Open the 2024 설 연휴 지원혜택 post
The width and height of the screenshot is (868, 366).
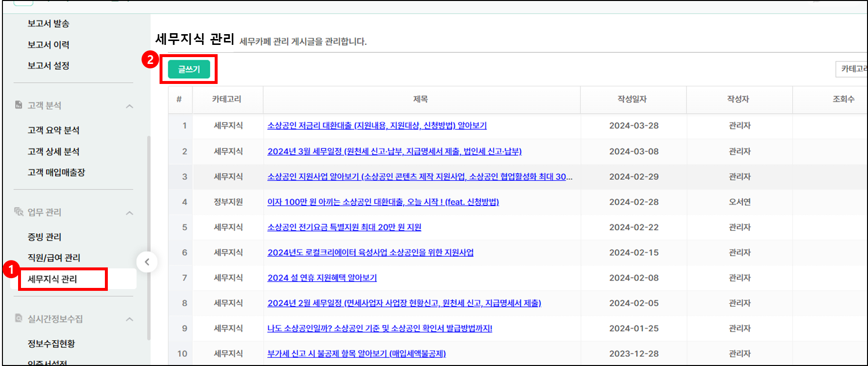(322, 278)
